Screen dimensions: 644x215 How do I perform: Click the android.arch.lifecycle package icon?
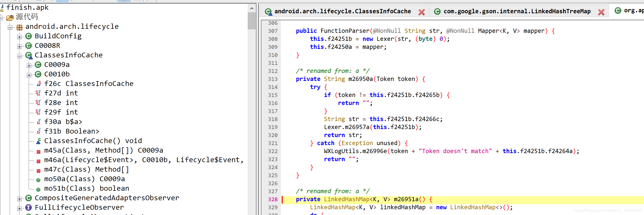point(20,27)
